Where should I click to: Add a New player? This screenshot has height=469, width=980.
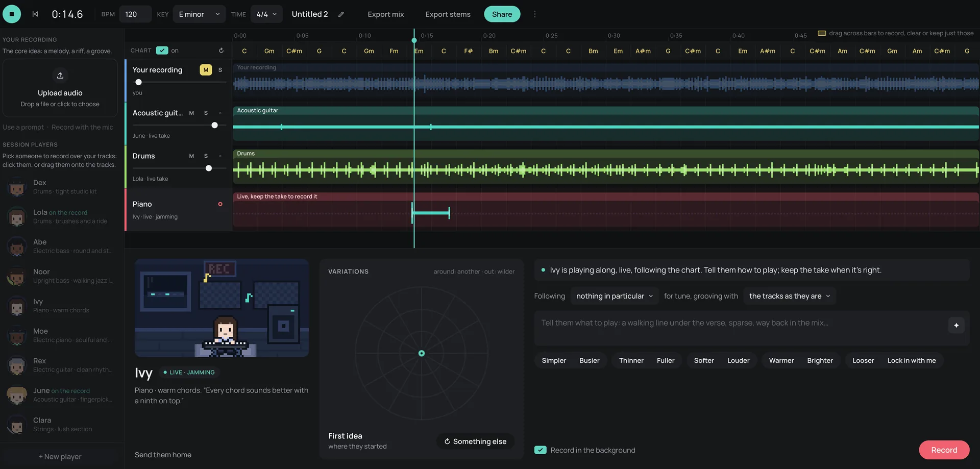pyautogui.click(x=60, y=457)
